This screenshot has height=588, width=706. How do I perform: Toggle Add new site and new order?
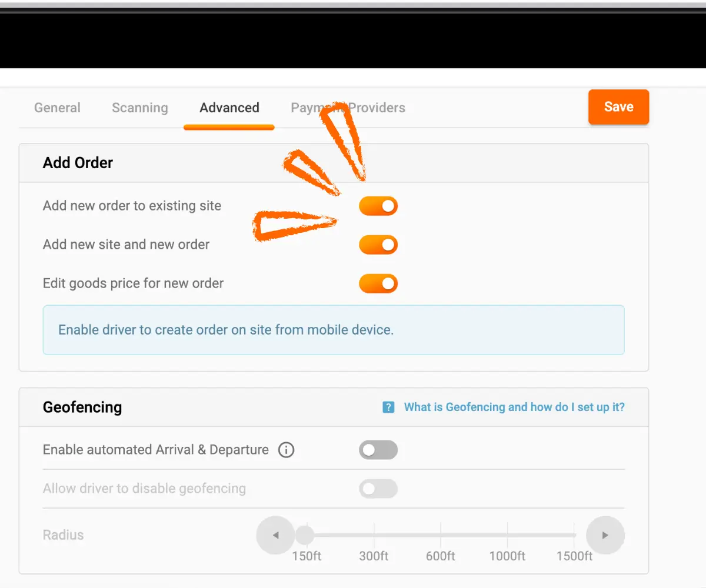(x=378, y=245)
